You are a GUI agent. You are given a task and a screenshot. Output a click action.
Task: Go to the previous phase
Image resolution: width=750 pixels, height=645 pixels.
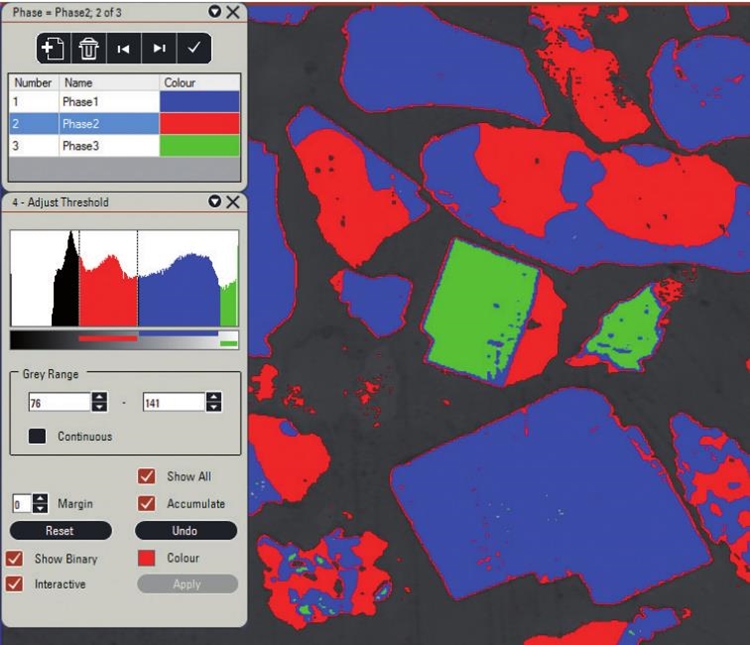coord(123,47)
